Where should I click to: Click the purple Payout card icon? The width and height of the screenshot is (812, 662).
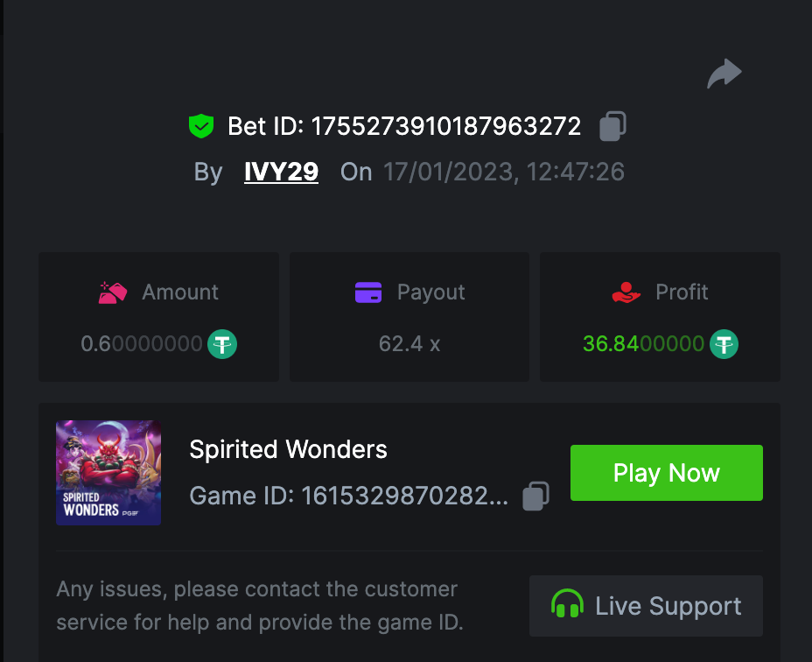368,292
